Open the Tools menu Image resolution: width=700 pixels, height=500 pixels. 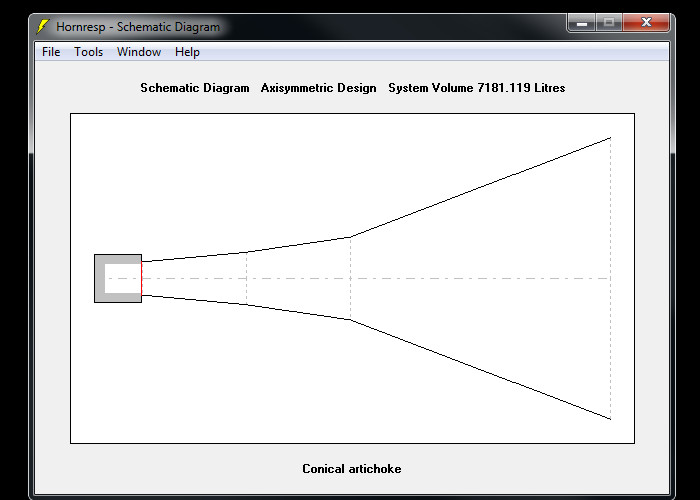point(88,52)
